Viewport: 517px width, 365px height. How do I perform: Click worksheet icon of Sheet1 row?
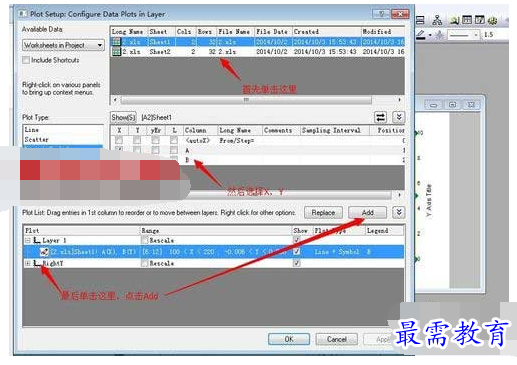pyautogui.click(x=116, y=42)
